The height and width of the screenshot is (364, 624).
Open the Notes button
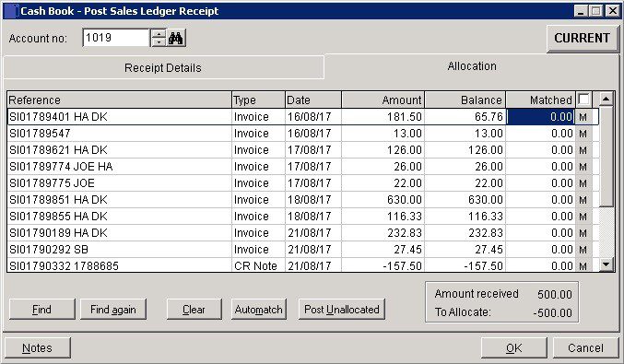[38, 348]
